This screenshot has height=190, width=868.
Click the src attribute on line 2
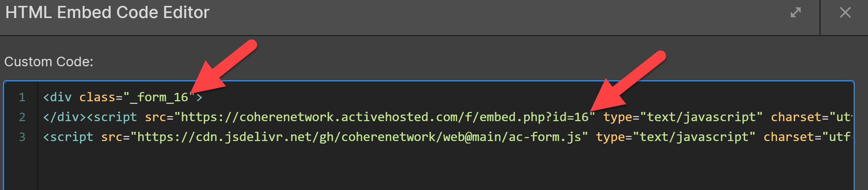[155, 117]
